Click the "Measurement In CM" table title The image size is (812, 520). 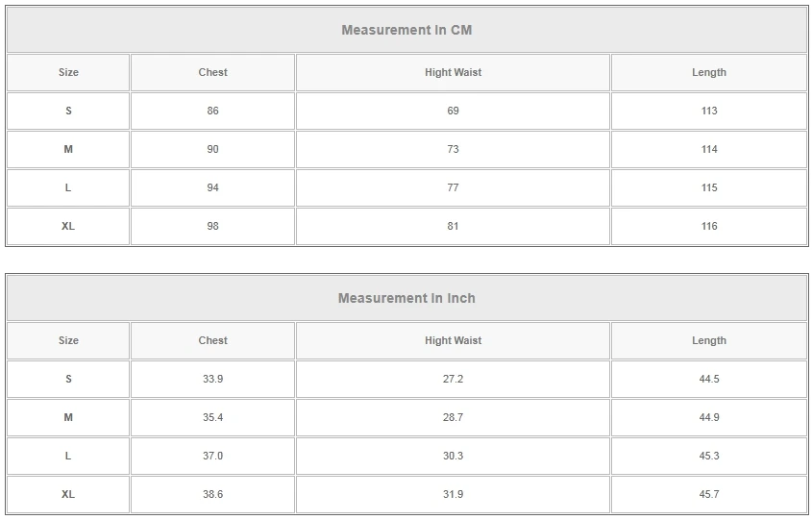(x=406, y=30)
